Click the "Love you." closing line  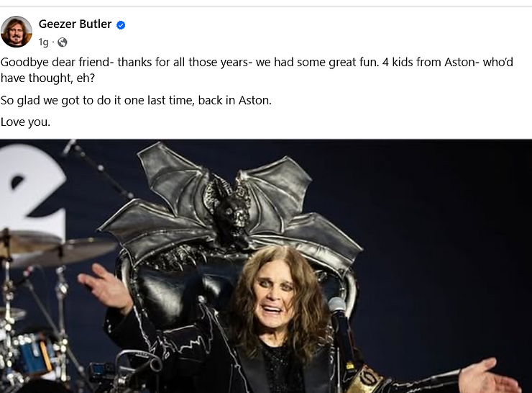[25, 122]
